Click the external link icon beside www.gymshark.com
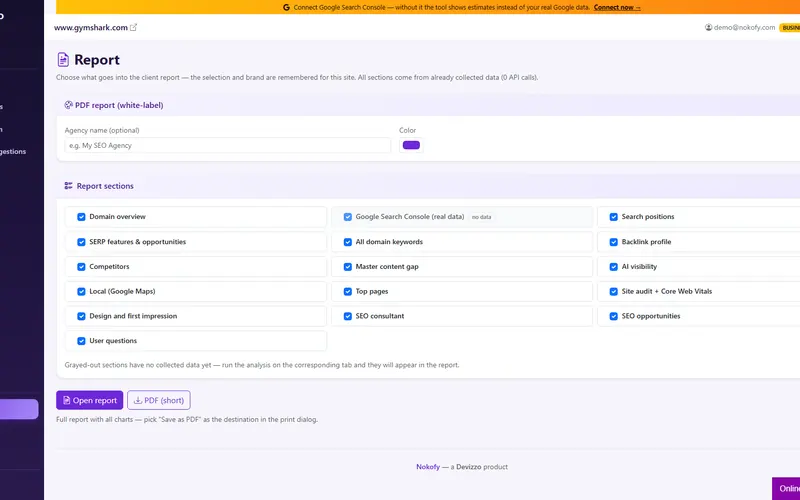This screenshot has width=800, height=500. click(133, 28)
